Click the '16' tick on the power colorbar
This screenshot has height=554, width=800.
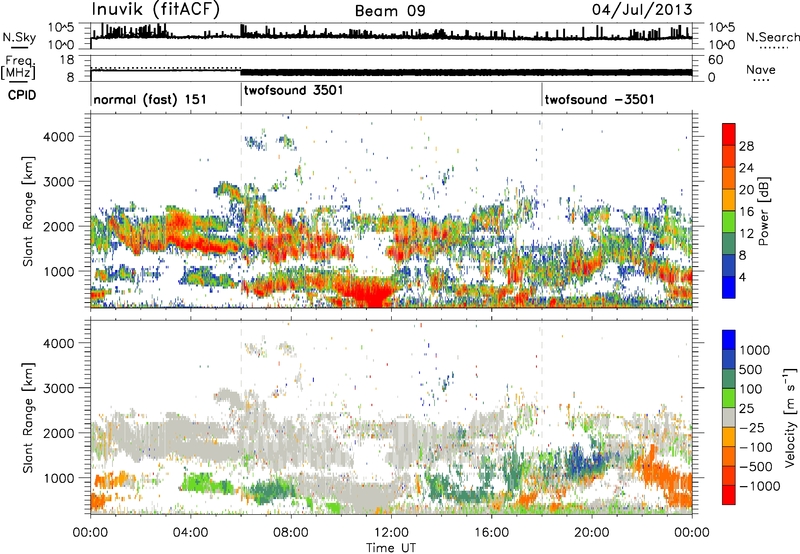pyautogui.click(x=746, y=212)
